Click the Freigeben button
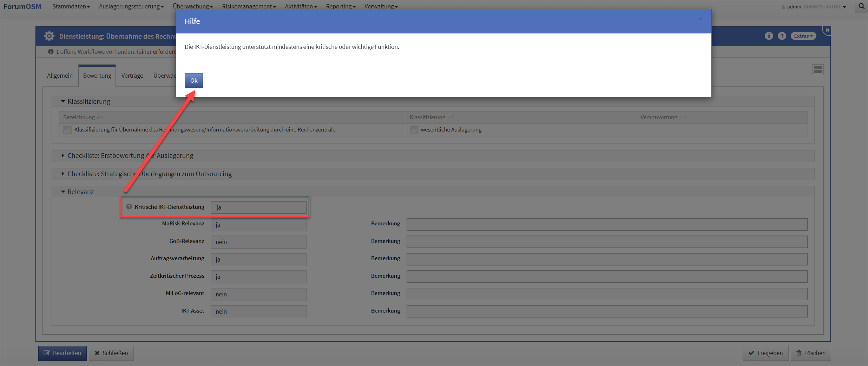The width and height of the screenshot is (868, 366). tap(765, 353)
